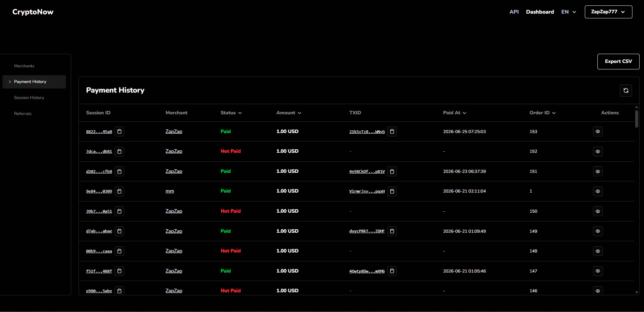Click the Session ID column header
The width and height of the screenshot is (644, 312).
98,113
